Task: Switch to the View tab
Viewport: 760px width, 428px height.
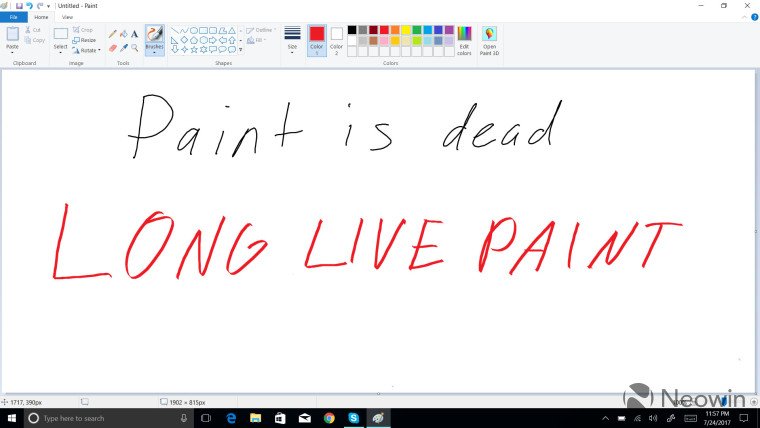Action: click(67, 17)
